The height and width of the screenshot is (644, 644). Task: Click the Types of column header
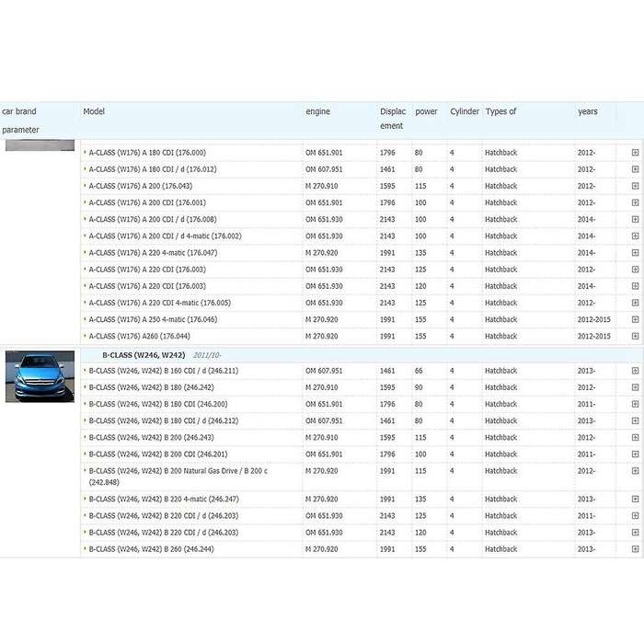(500, 111)
